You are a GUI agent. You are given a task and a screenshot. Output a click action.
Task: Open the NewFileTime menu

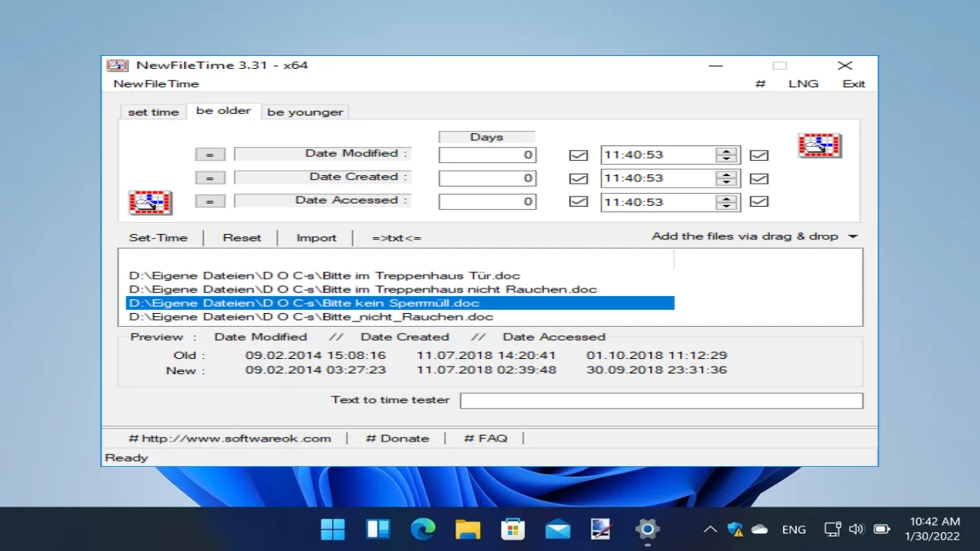(156, 83)
